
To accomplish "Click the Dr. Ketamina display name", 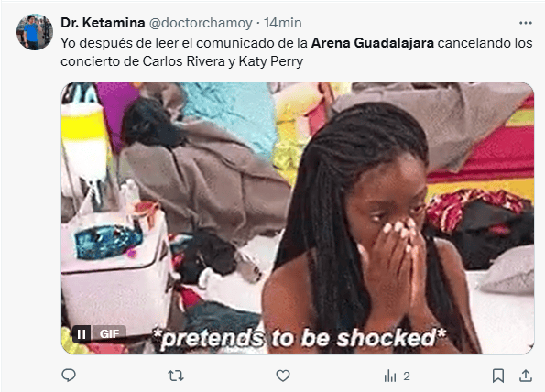I will point(103,23).
